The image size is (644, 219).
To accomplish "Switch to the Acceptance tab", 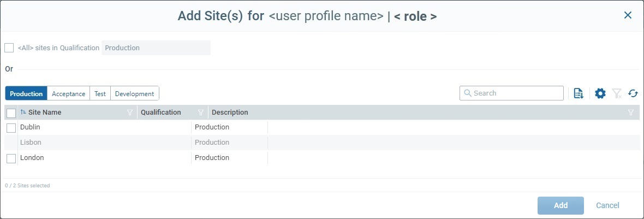I will coord(69,93).
